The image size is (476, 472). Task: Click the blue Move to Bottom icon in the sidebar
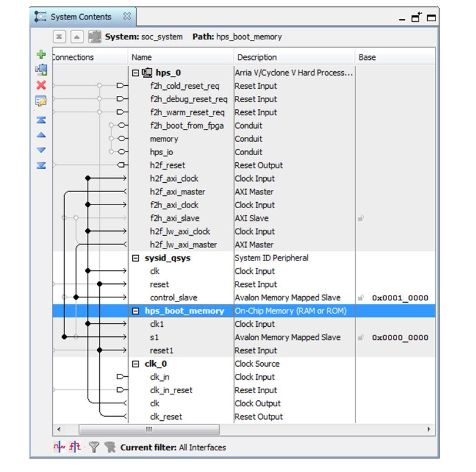[41, 165]
